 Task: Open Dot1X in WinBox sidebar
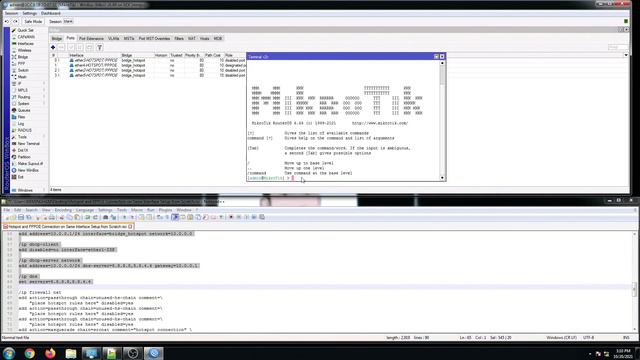[x=22, y=150]
